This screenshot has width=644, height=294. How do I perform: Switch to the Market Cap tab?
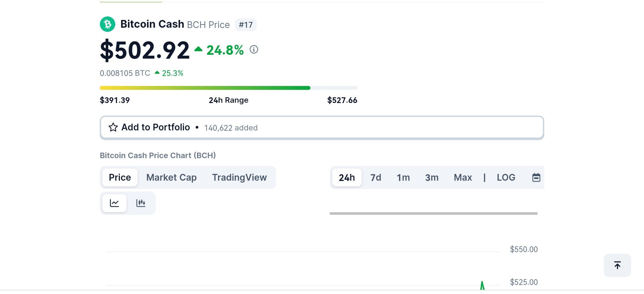[171, 177]
